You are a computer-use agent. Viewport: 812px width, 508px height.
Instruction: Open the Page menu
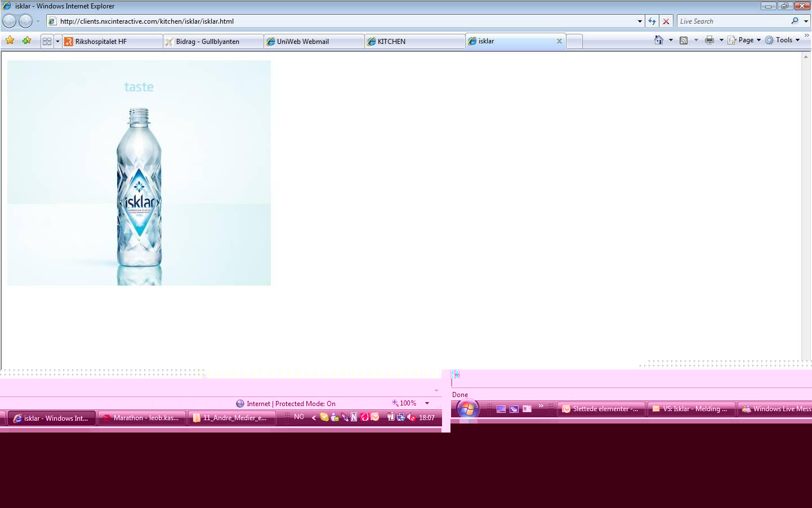point(744,40)
